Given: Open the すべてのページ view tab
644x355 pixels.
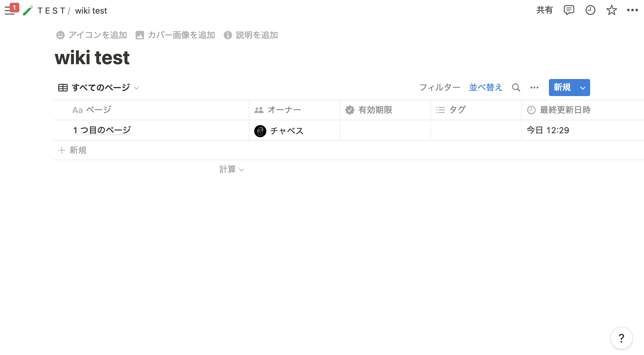Looking at the screenshot, I should [x=99, y=88].
